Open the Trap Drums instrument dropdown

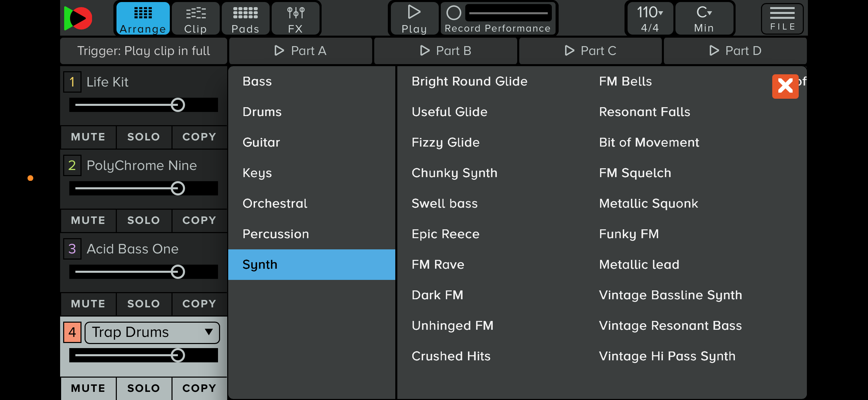(x=152, y=332)
